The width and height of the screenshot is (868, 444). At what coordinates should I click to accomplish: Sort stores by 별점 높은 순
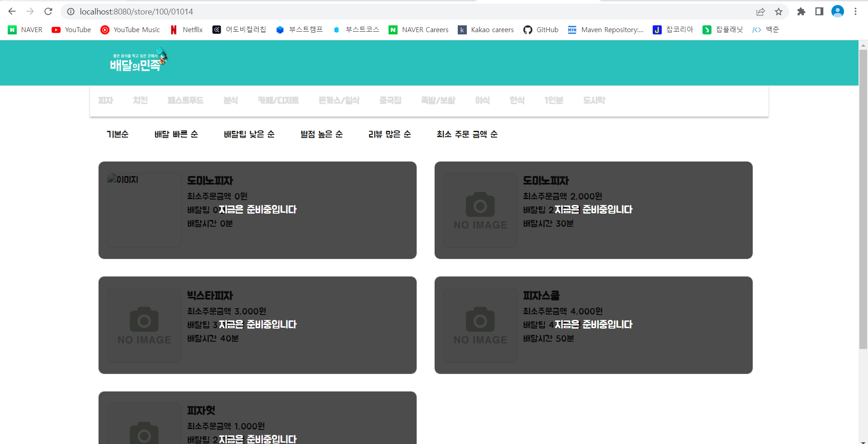click(322, 134)
